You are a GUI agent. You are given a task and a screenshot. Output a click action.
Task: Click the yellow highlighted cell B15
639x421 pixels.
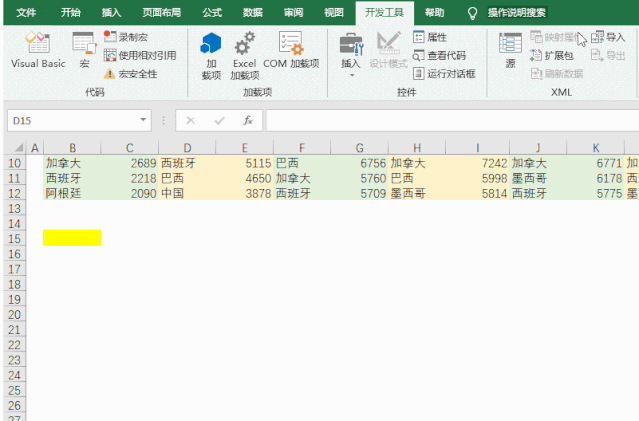[72, 238]
